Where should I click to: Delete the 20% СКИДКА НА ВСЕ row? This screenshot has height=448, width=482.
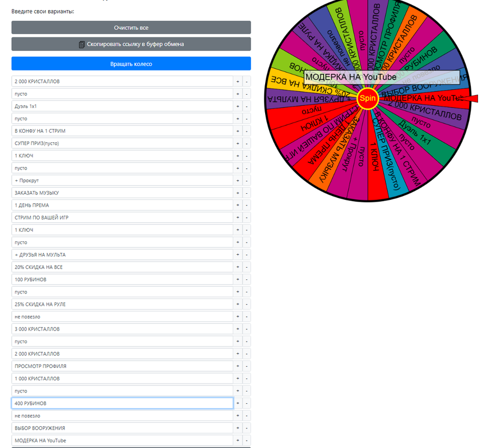pyautogui.click(x=247, y=267)
